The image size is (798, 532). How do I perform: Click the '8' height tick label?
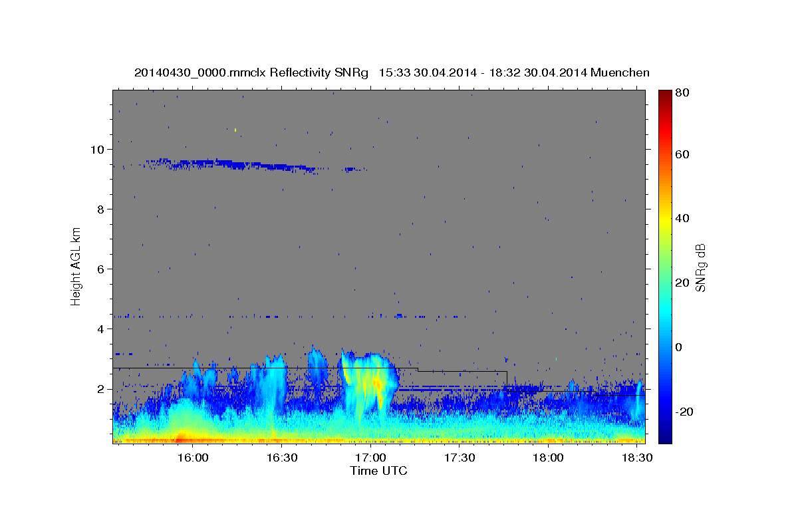(x=100, y=209)
